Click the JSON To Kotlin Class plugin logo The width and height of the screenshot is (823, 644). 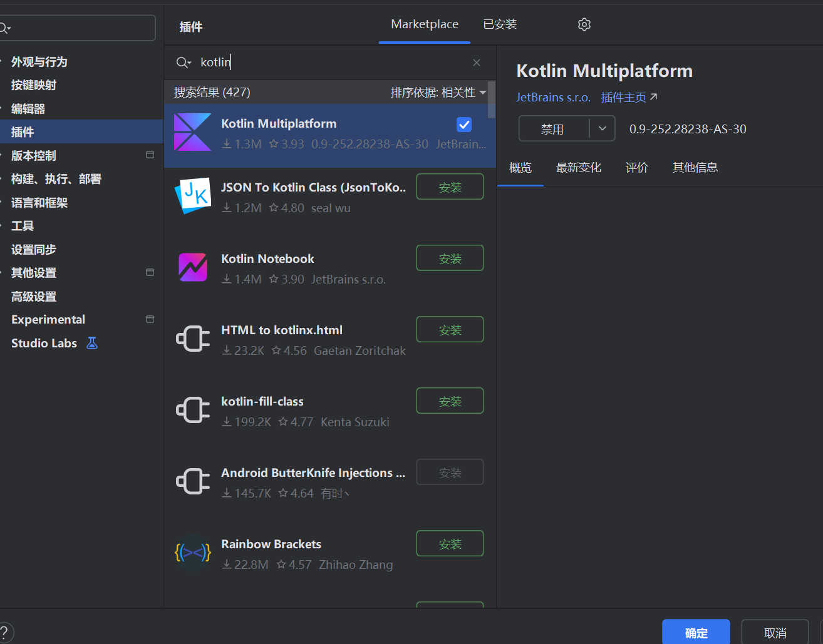click(192, 196)
